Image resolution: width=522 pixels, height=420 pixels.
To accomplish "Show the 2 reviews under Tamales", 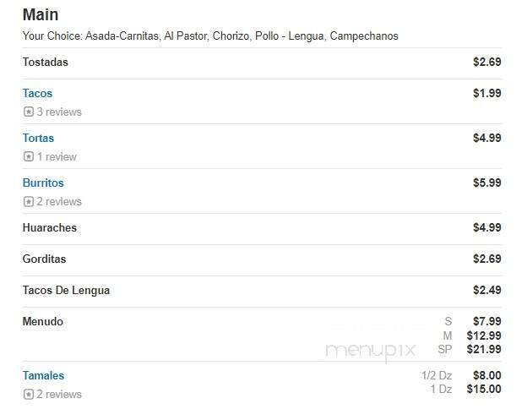I will point(59,395).
